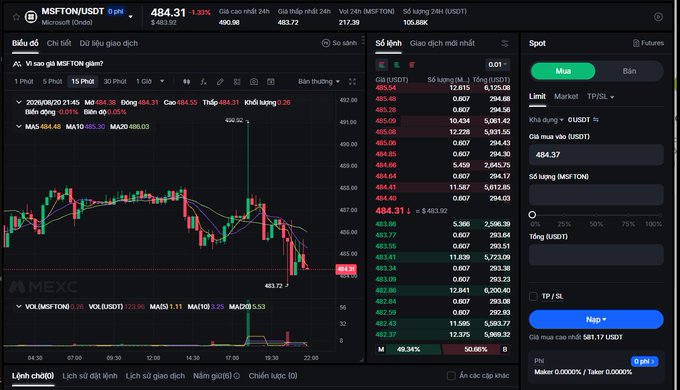Click AI icon beside Vì sao giá MSFTON giảm
The height and width of the screenshot is (390, 680).
click(17, 64)
